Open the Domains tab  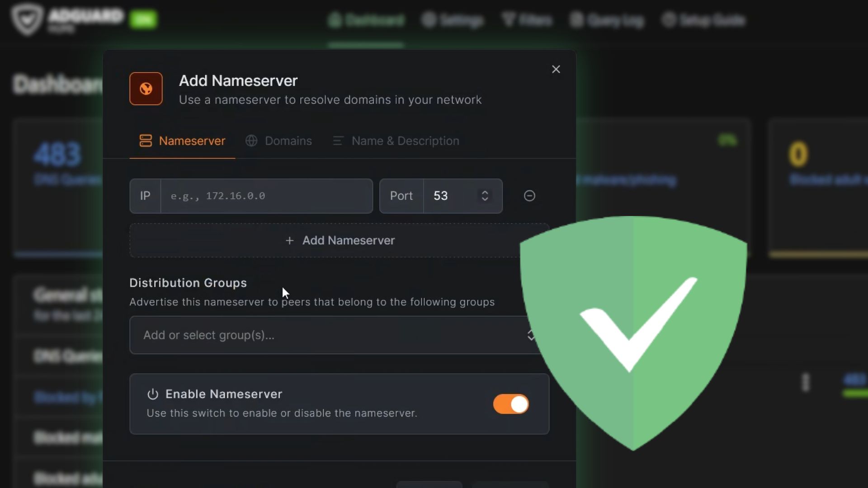pos(278,141)
